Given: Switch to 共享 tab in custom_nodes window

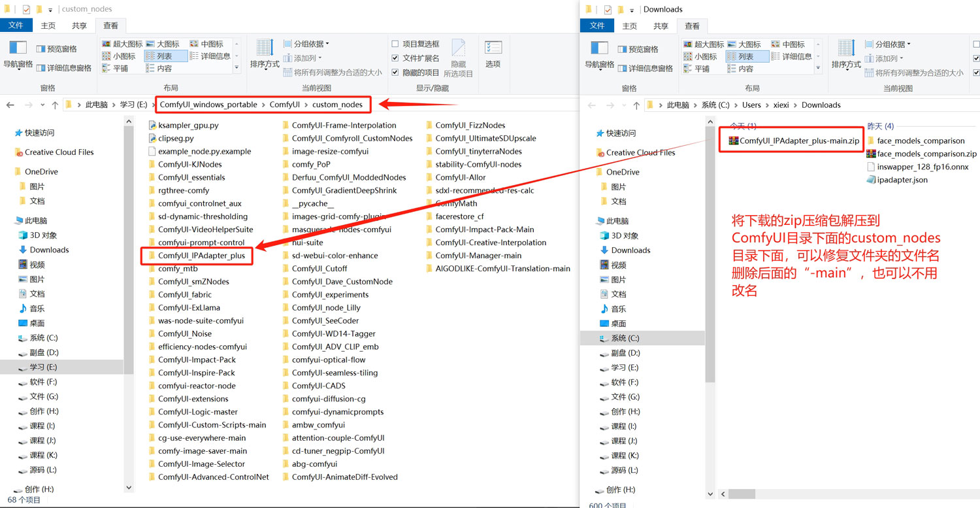Looking at the screenshot, I should click(79, 25).
